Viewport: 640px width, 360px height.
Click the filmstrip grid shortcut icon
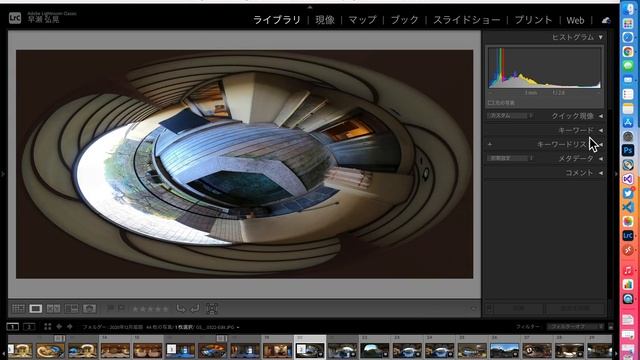48,327
